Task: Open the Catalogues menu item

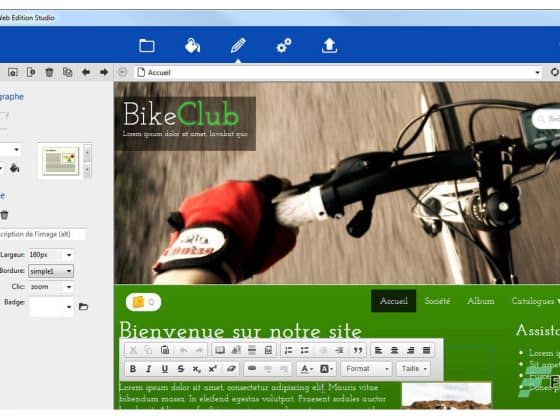Action: click(x=535, y=301)
